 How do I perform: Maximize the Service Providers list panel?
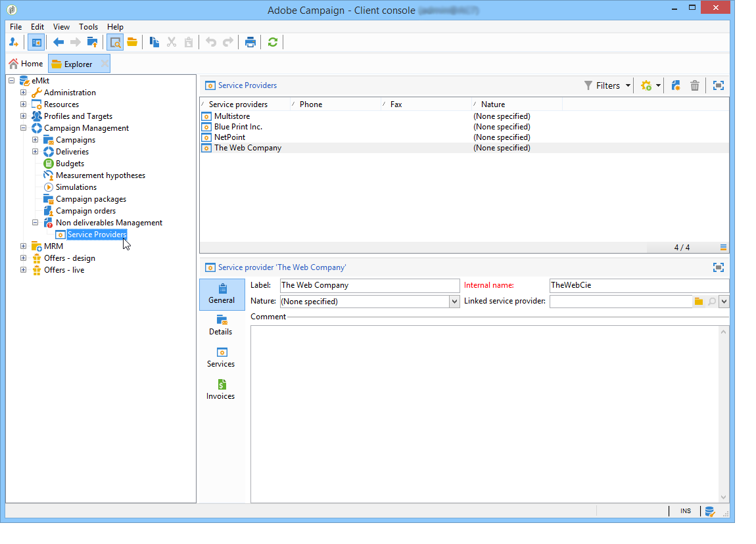pyautogui.click(x=719, y=86)
